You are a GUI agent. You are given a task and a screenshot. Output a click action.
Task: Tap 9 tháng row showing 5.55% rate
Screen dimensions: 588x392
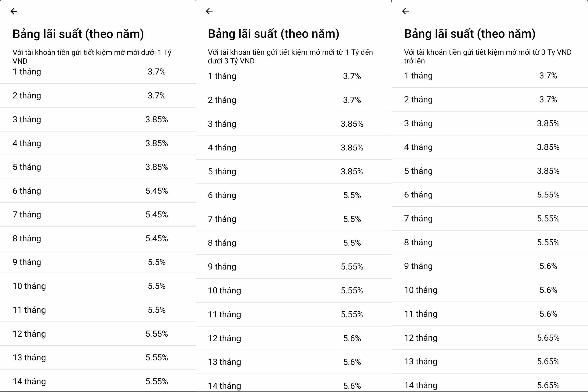[x=294, y=266]
